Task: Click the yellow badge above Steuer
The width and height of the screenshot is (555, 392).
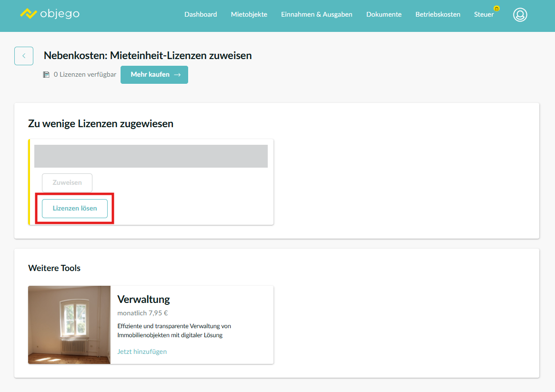Action: click(496, 9)
